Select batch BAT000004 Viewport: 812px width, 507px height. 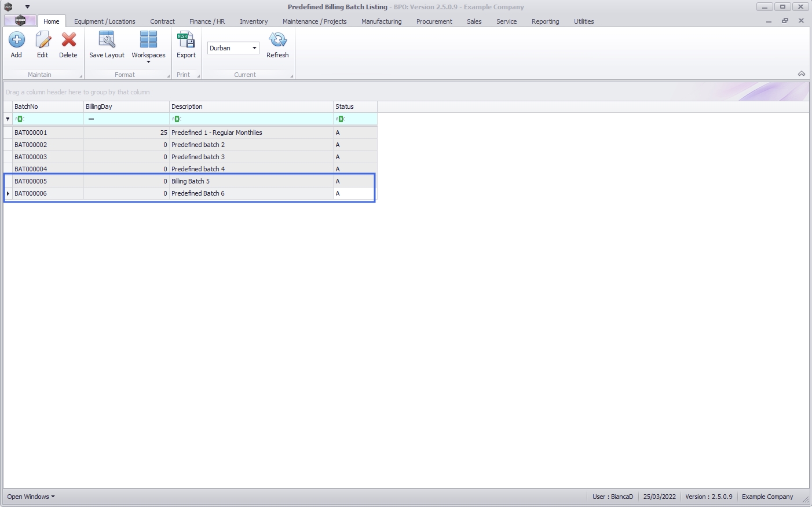31,169
